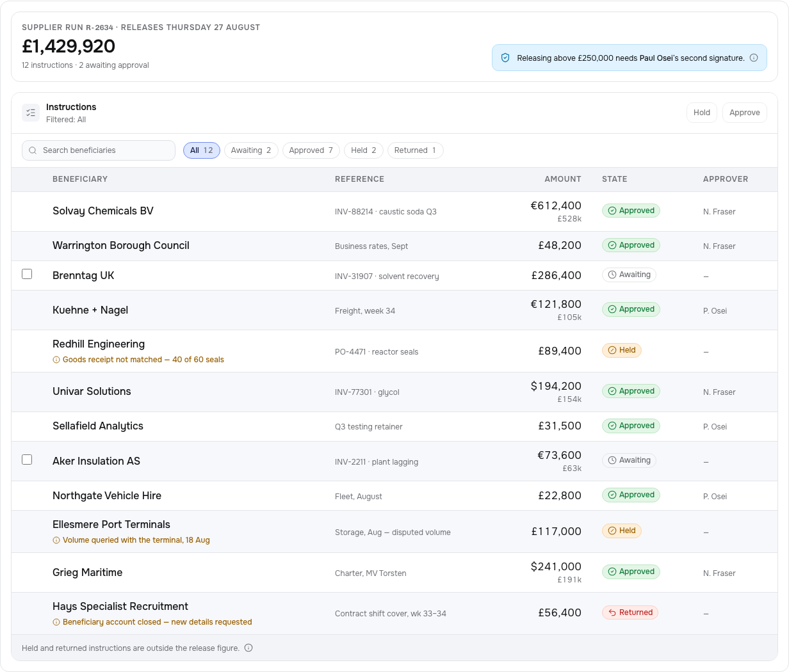Click warning icon under Ellesmere Port Terminals
Screen dimensions: 789x672
click(56, 540)
